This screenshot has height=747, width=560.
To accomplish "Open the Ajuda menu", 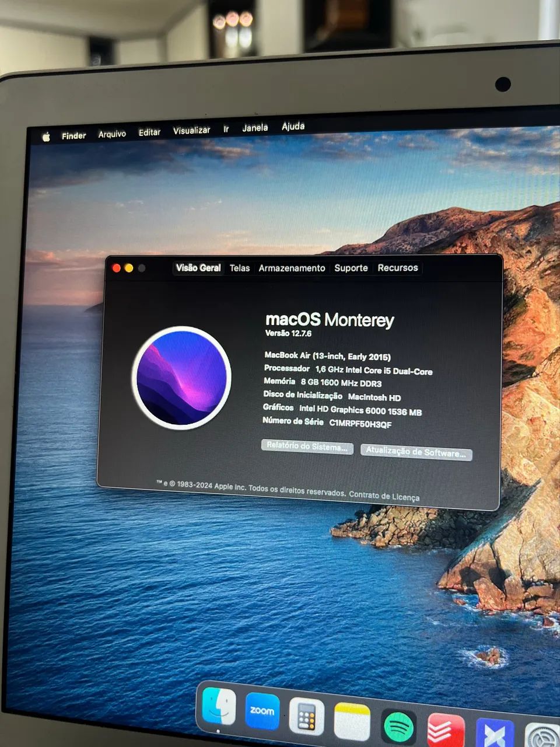I will (293, 125).
